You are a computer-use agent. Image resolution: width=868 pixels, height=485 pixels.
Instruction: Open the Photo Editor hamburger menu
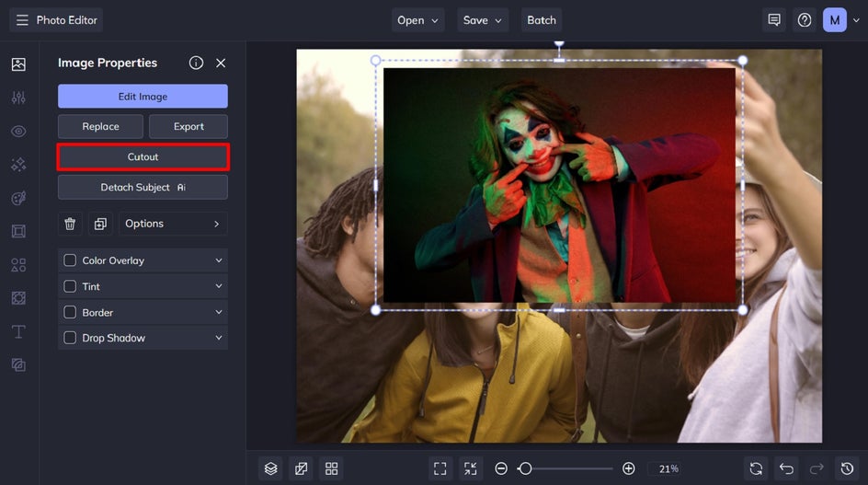click(22, 19)
